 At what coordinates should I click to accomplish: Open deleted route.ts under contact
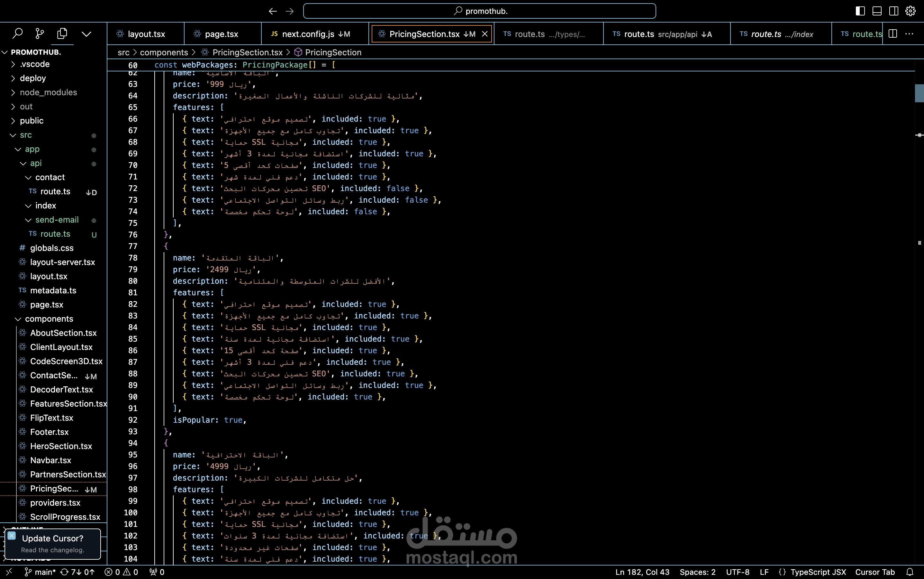pos(55,191)
